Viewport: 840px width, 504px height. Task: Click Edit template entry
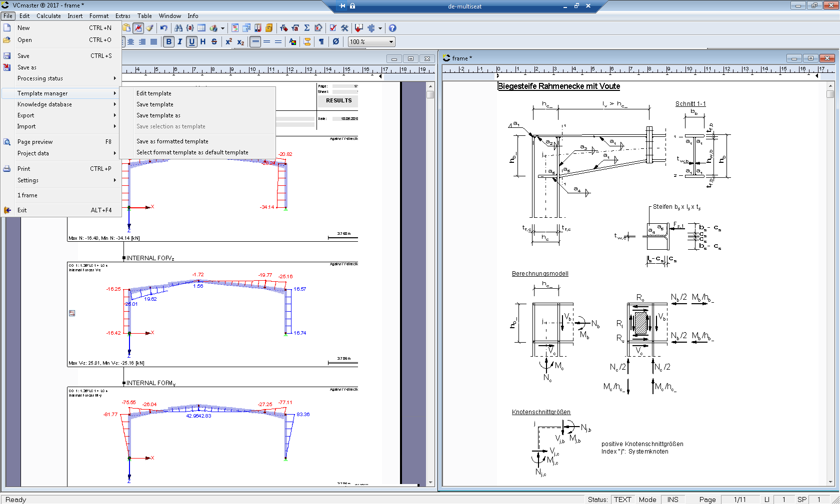[x=153, y=93]
